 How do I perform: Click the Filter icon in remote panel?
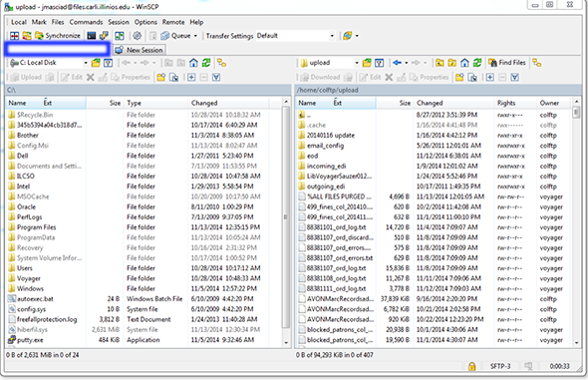[x=379, y=63]
